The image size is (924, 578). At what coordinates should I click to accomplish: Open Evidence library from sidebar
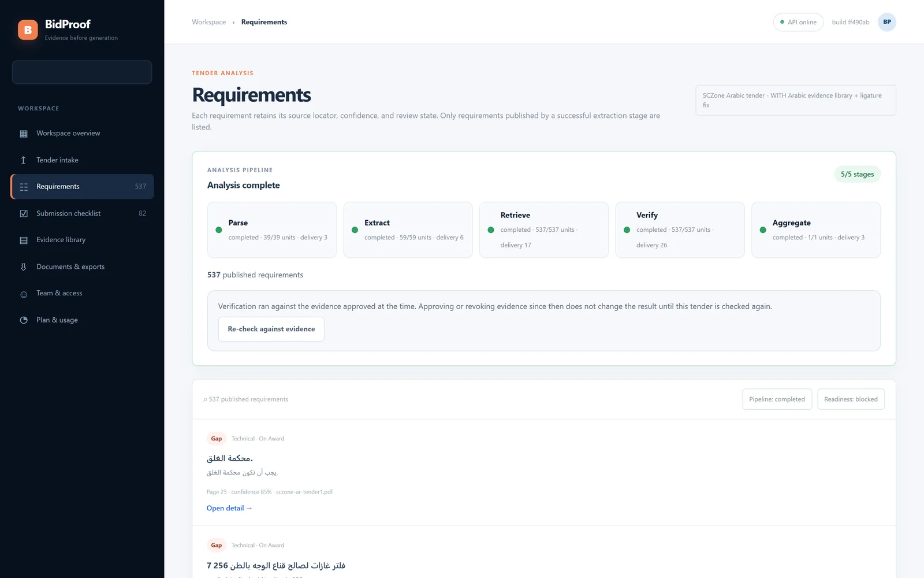click(82, 240)
